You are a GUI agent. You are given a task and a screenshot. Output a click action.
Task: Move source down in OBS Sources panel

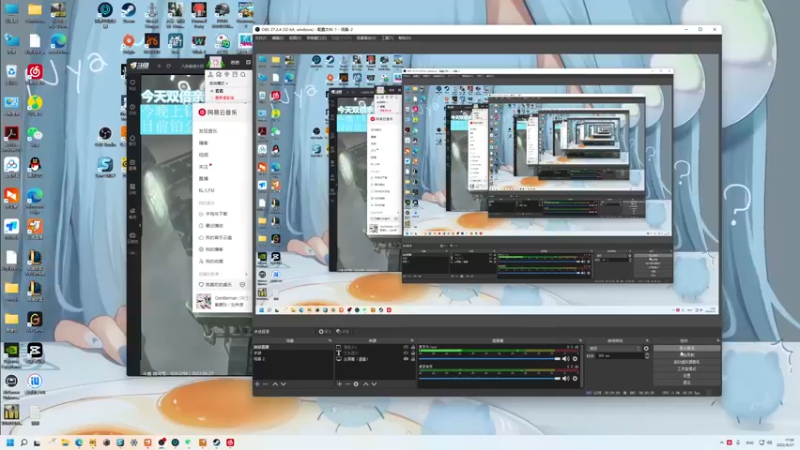[374, 384]
